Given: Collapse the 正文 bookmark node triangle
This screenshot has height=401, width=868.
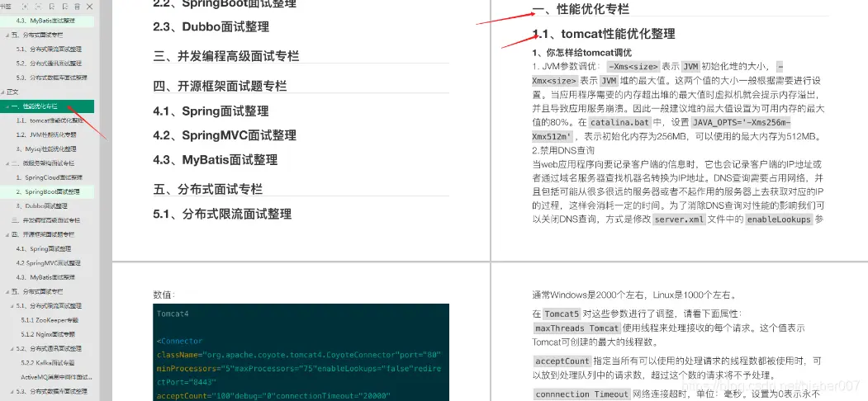Looking at the screenshot, I should (x=3, y=92).
